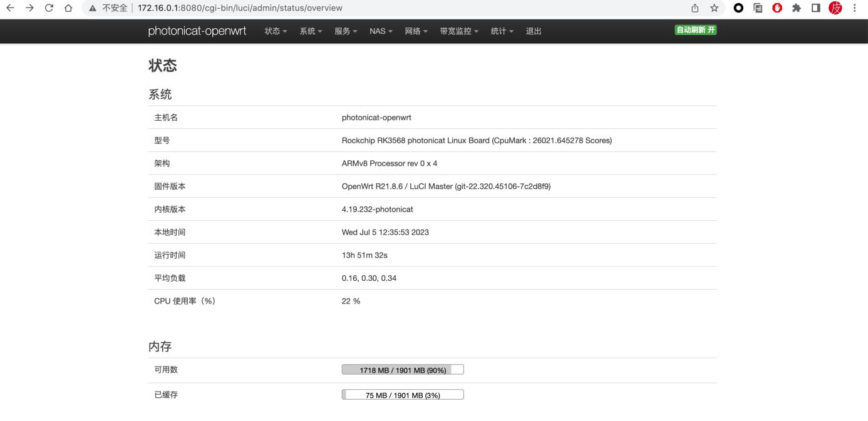The width and height of the screenshot is (868, 421).
Task: Open the Chrome three-dot menu
Action: pyautogui.click(x=855, y=8)
